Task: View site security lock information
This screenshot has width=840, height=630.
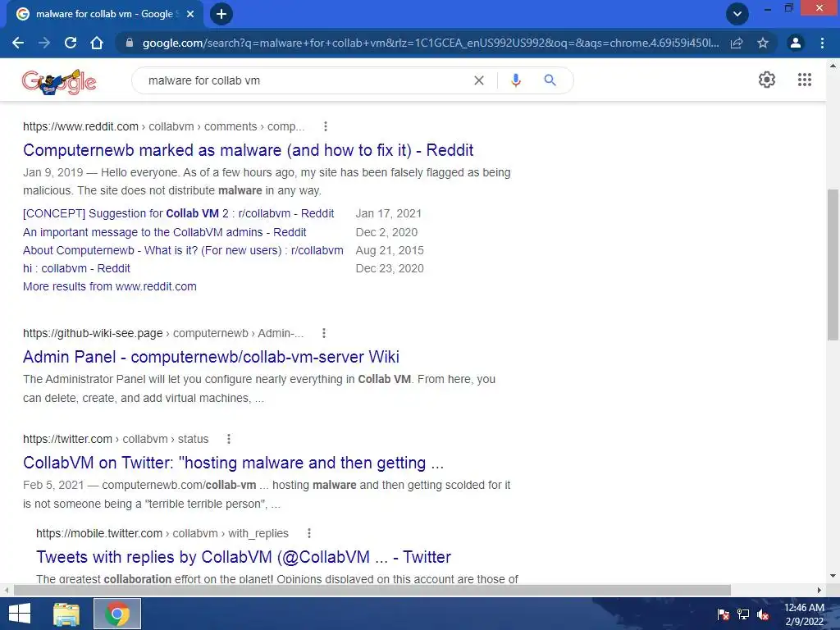Action: pos(129,43)
